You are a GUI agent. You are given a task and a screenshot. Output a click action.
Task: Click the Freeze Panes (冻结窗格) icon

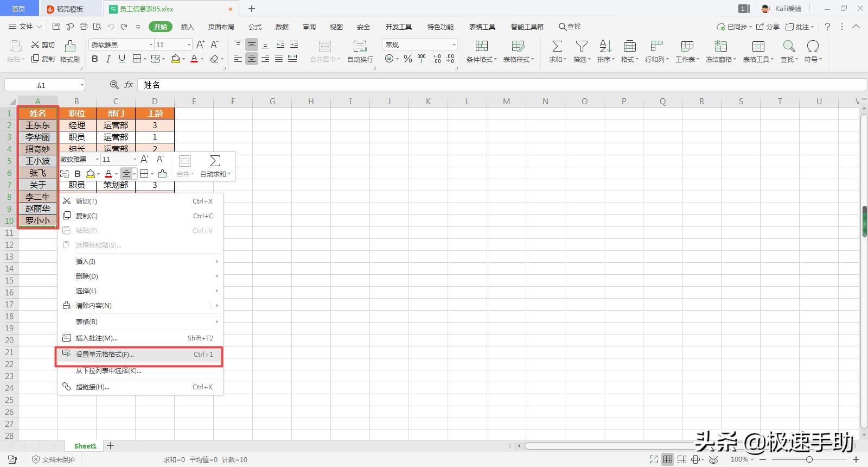coord(720,47)
